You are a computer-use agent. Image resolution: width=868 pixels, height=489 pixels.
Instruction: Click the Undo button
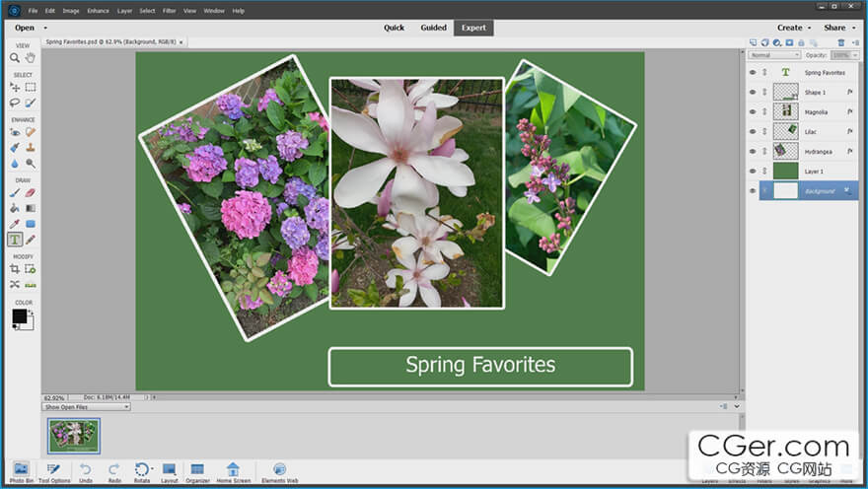coord(85,473)
